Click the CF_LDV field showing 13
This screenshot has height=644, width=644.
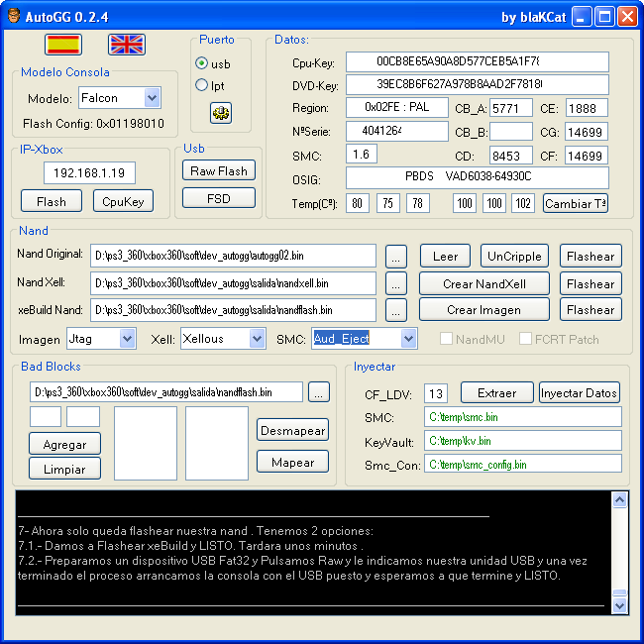click(x=436, y=393)
